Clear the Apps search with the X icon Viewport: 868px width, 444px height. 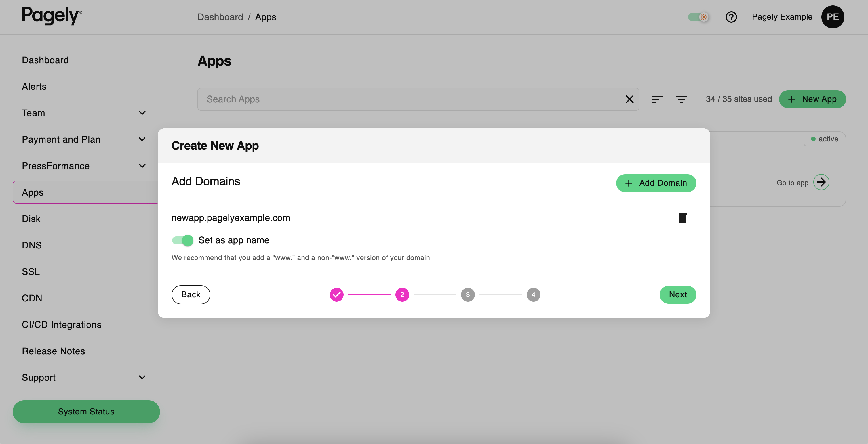(629, 99)
